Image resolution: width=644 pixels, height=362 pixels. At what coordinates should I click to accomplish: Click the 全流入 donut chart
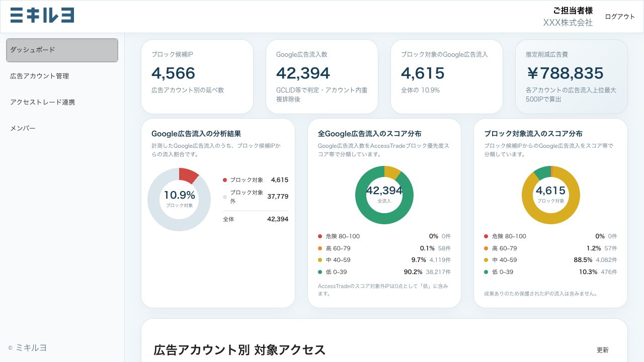[x=384, y=195]
